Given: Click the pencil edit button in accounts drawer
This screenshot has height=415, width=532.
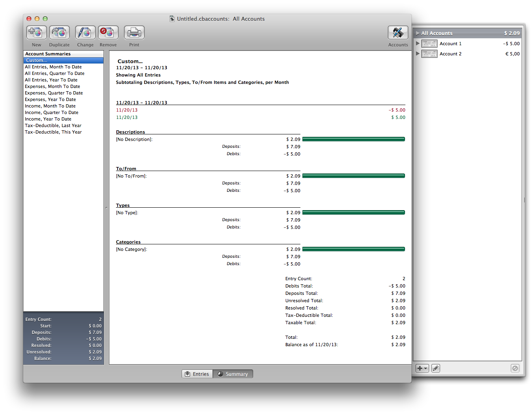Looking at the screenshot, I should click(436, 368).
